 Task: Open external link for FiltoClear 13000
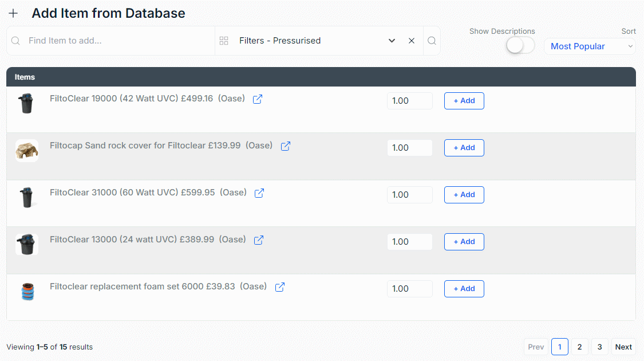coord(258,240)
